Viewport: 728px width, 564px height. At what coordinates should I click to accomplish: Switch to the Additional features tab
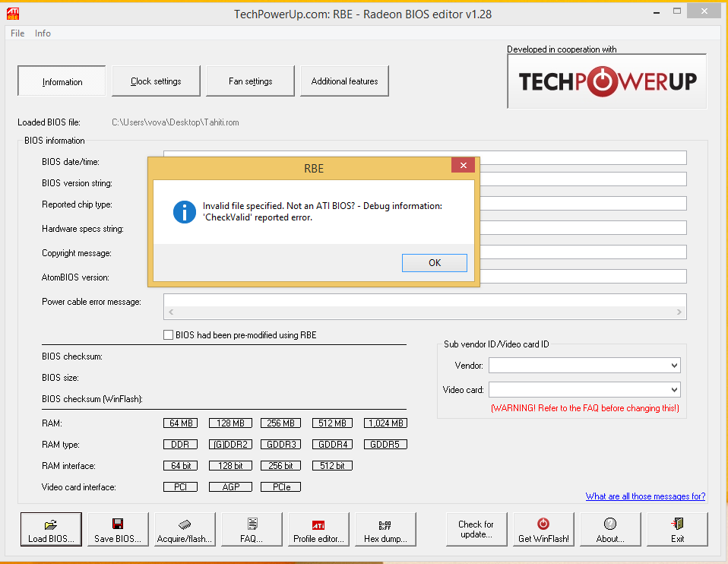coord(344,81)
